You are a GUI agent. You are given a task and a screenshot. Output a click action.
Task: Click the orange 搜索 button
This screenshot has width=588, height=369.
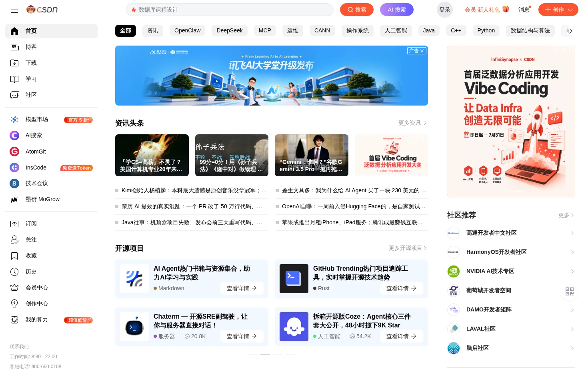click(x=357, y=10)
